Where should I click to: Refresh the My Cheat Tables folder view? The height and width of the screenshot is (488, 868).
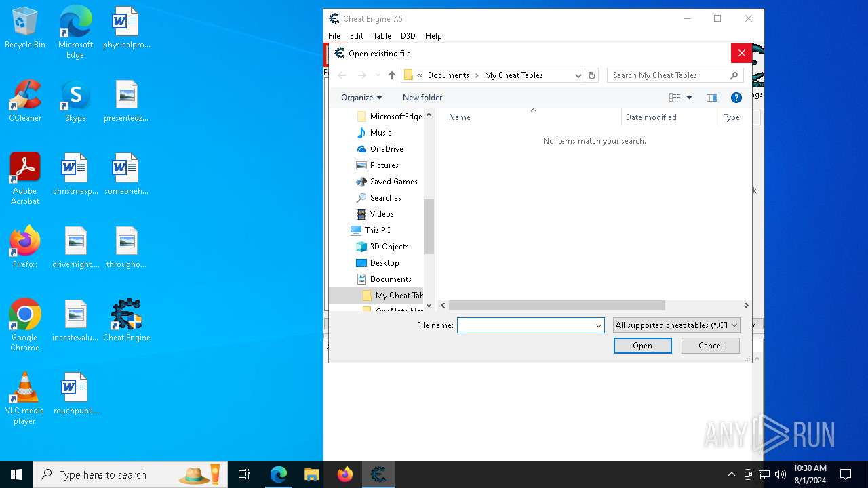coord(592,75)
